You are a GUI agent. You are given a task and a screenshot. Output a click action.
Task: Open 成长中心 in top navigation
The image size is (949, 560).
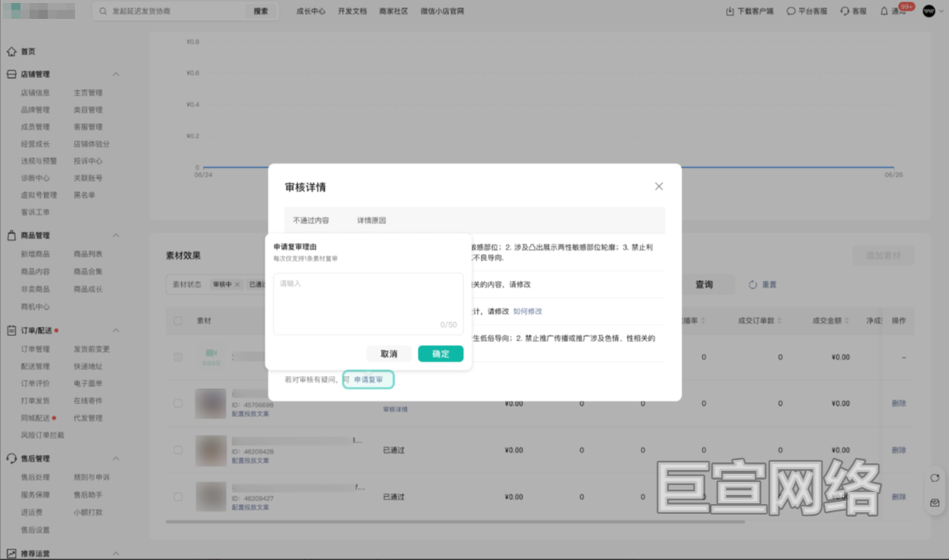click(311, 11)
